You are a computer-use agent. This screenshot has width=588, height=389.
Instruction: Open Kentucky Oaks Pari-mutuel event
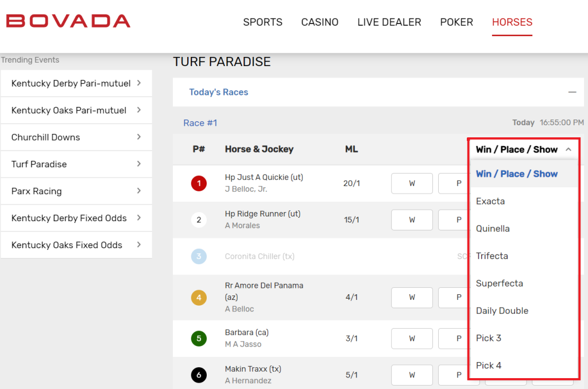76,110
